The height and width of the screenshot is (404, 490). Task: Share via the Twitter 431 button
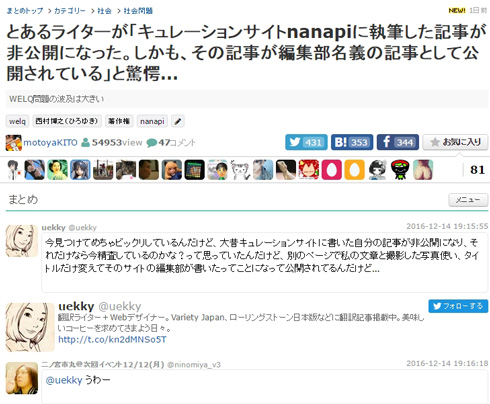[306, 142]
